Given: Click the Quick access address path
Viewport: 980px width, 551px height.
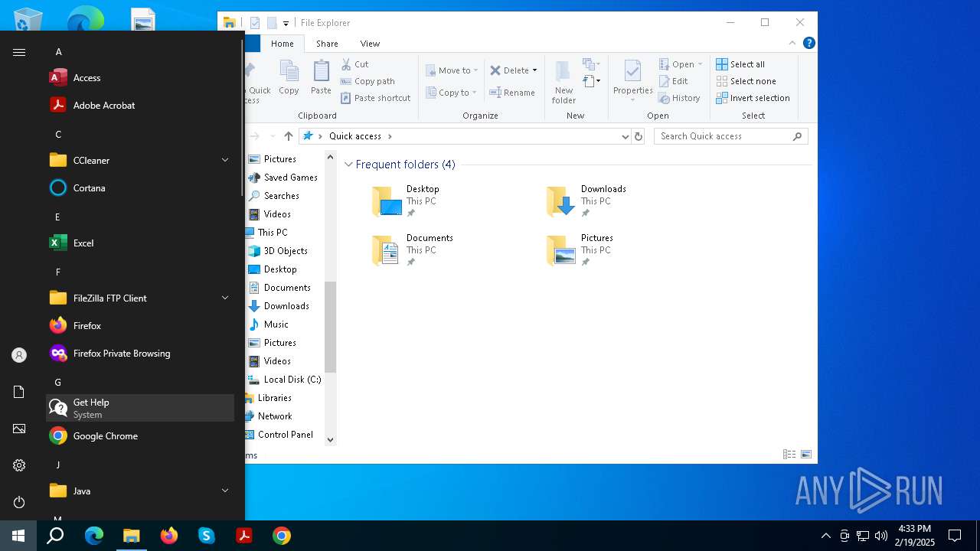Looking at the screenshot, I should click(355, 136).
